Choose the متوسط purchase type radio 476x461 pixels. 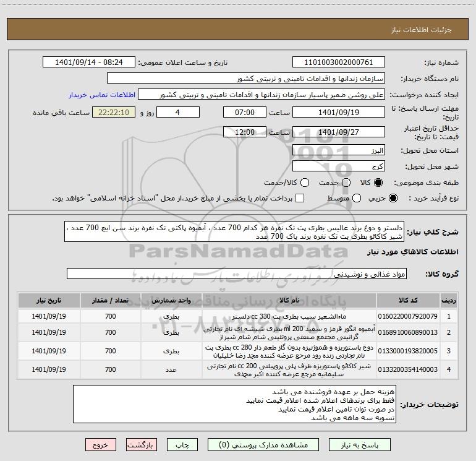click(x=357, y=198)
